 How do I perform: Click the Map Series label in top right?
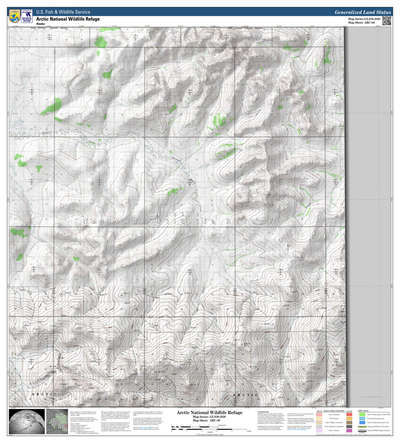[364, 19]
